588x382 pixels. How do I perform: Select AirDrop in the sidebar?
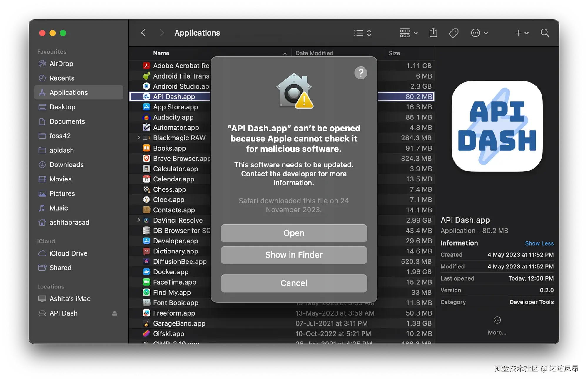pyautogui.click(x=61, y=64)
